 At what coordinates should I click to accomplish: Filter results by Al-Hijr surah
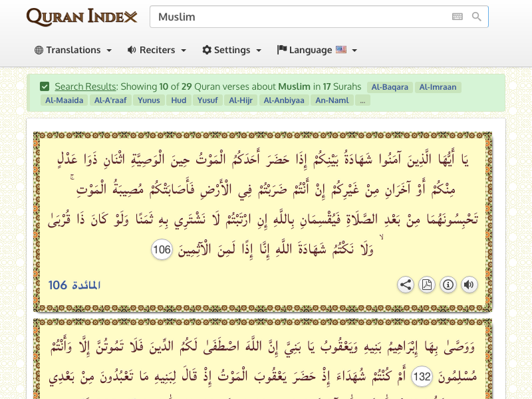(241, 100)
